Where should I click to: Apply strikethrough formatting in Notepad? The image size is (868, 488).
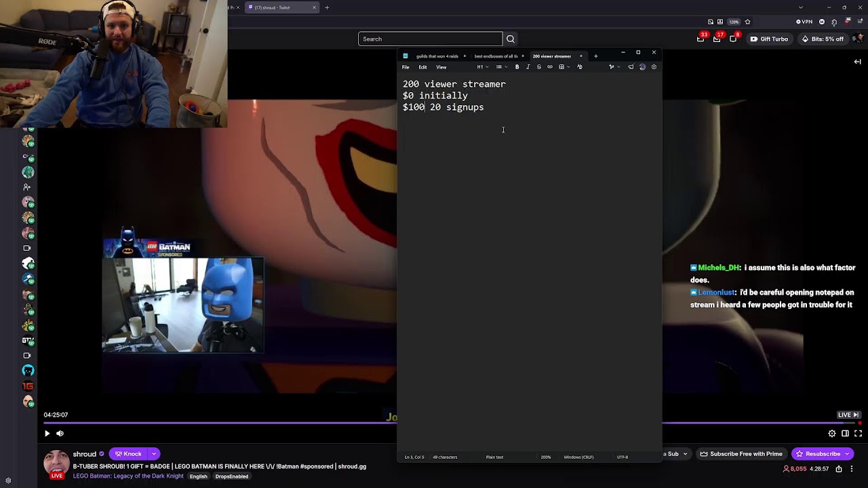coord(539,67)
